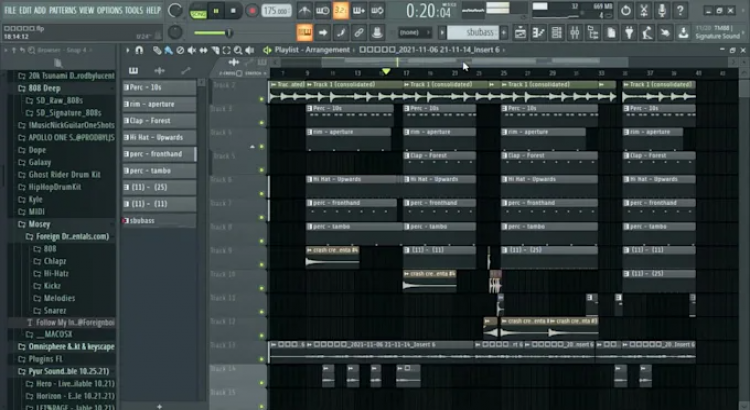Open the question mark help icon

(x=680, y=10)
